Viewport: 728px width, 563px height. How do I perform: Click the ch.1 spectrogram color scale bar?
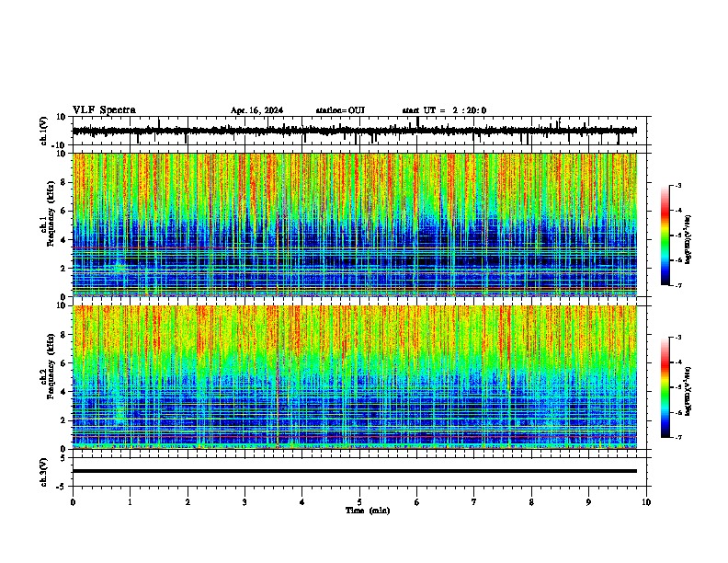[x=665, y=236]
